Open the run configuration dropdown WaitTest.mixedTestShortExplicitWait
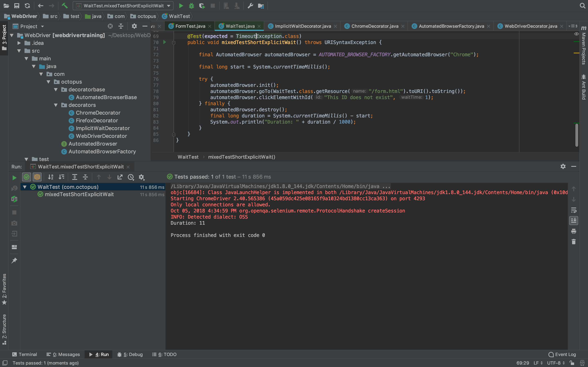 (x=123, y=6)
